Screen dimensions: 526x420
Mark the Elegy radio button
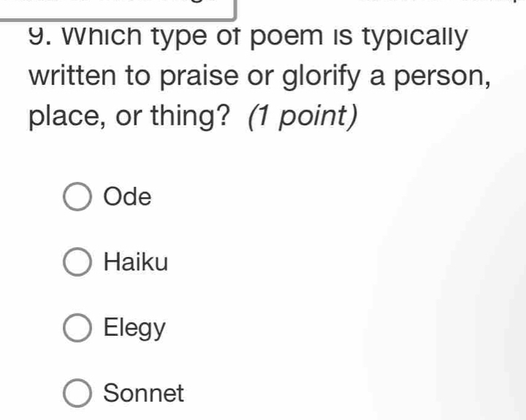click(78, 328)
